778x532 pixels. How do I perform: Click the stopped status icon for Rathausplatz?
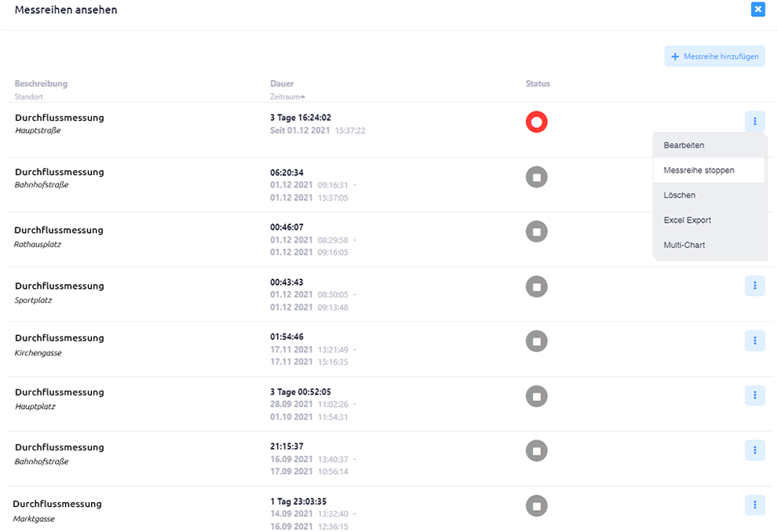coord(536,231)
